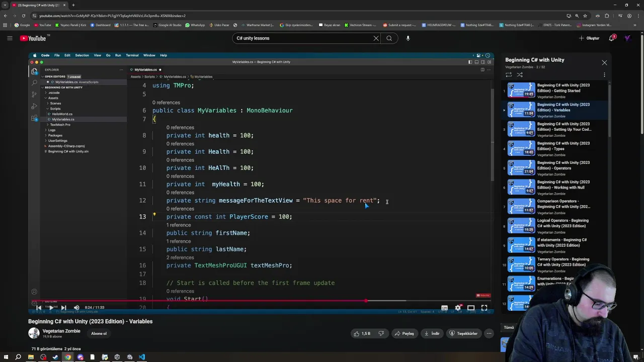Click the Tümü filter chip
Image resolution: width=644 pixels, height=362 pixels.
tap(509, 327)
